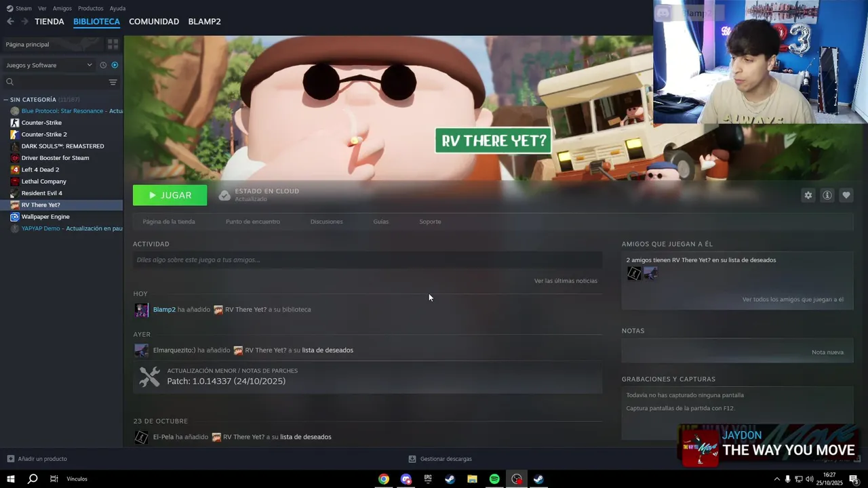
Task: Open the Ayuda menu
Action: [117, 8]
